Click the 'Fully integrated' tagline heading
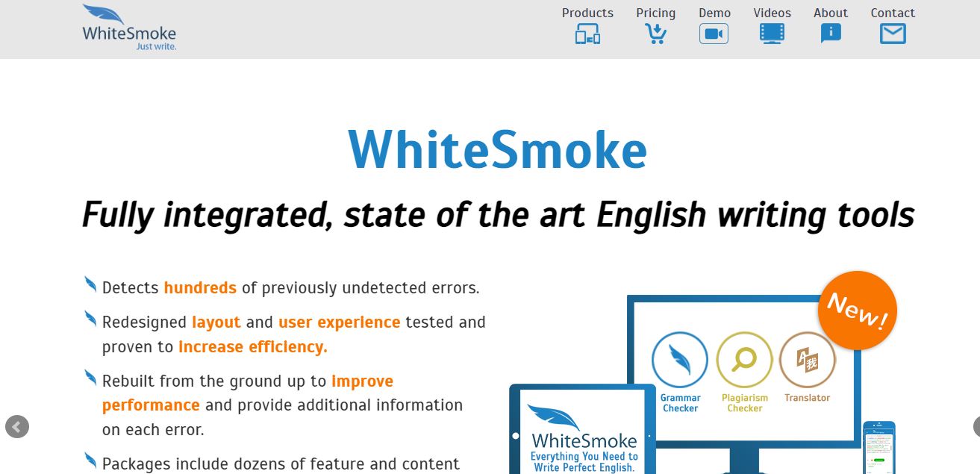 tap(498, 215)
